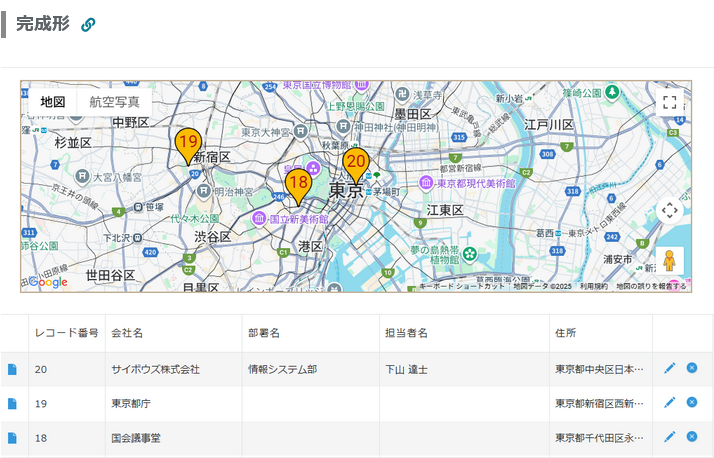
Task: Open map camera controls button
Action: point(670,210)
